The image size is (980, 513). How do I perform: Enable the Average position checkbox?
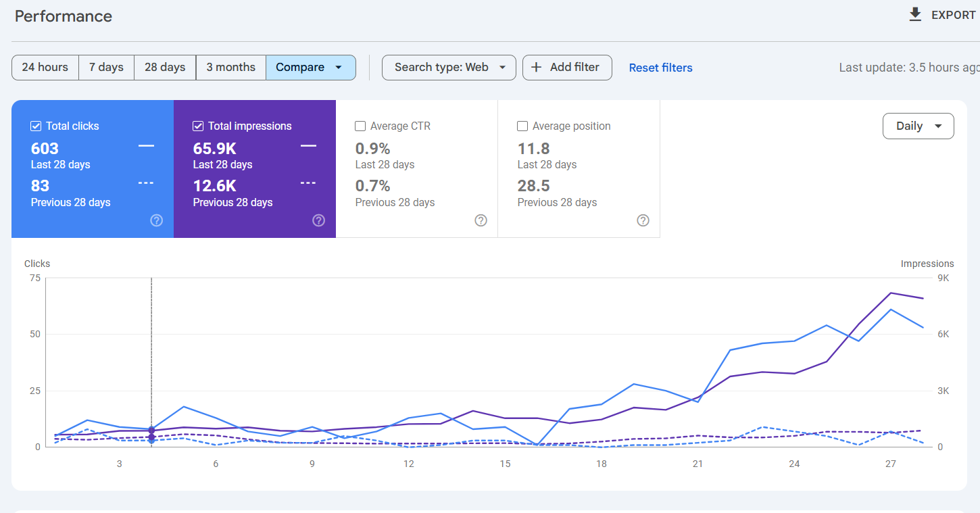point(522,126)
